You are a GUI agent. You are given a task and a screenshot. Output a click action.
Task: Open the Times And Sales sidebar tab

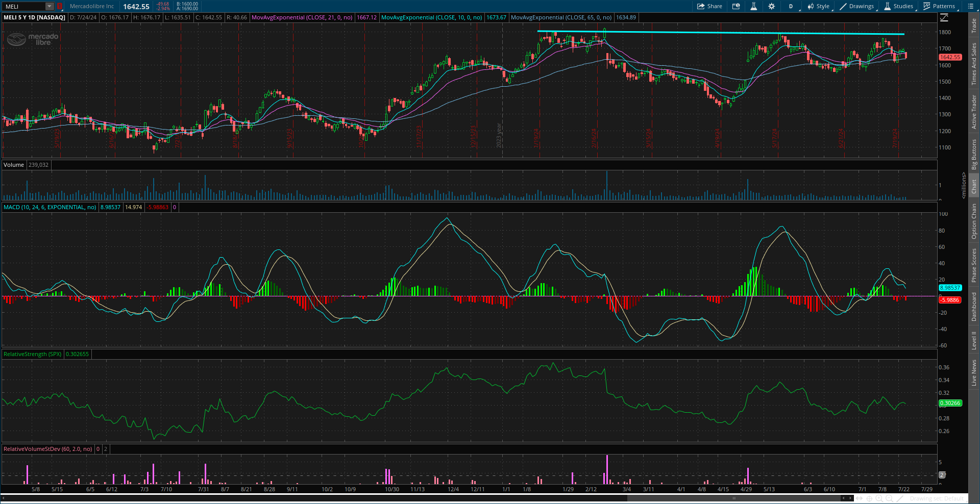pyautogui.click(x=974, y=64)
